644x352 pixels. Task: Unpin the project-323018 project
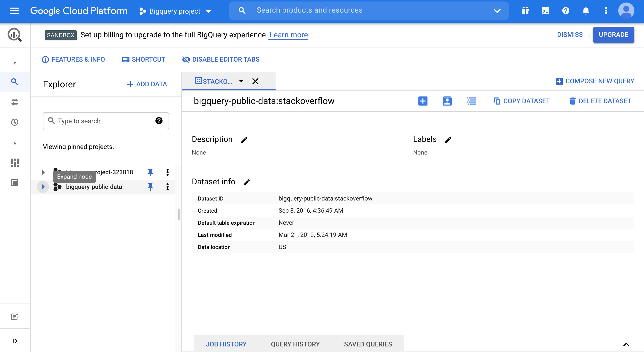(x=150, y=172)
